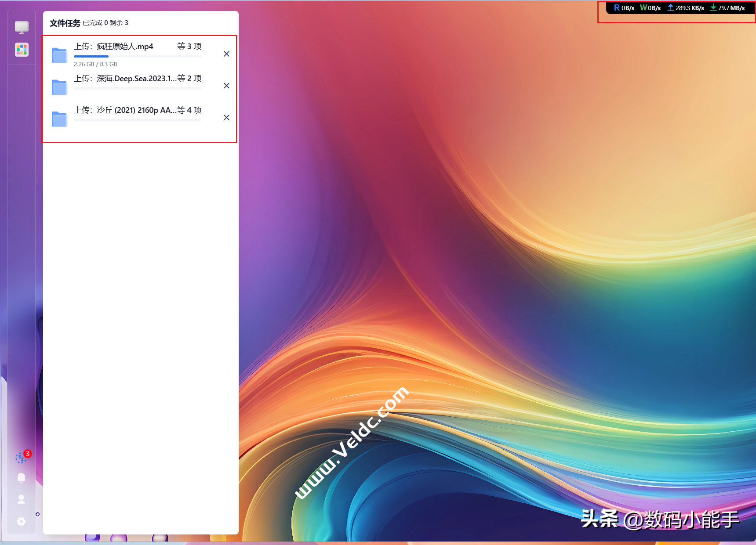Click folder icon for 疯狂原始人.mp4 upload
756x545 pixels.
tap(59, 55)
